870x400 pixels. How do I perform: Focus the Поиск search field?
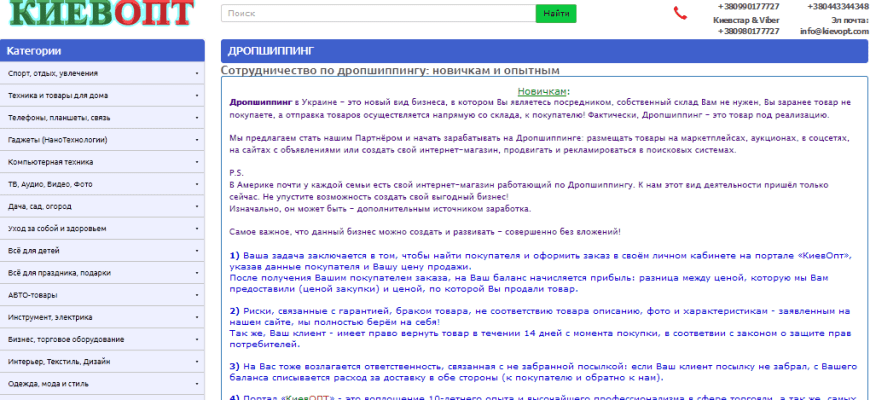point(378,13)
